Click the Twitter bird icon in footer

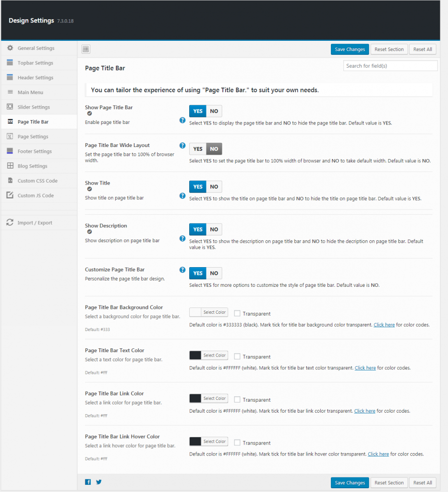tap(99, 482)
